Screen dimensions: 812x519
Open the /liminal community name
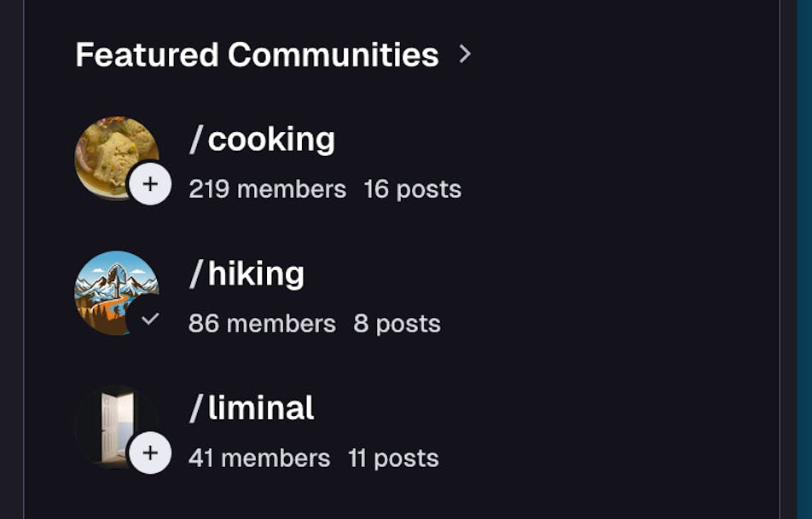[261, 407]
